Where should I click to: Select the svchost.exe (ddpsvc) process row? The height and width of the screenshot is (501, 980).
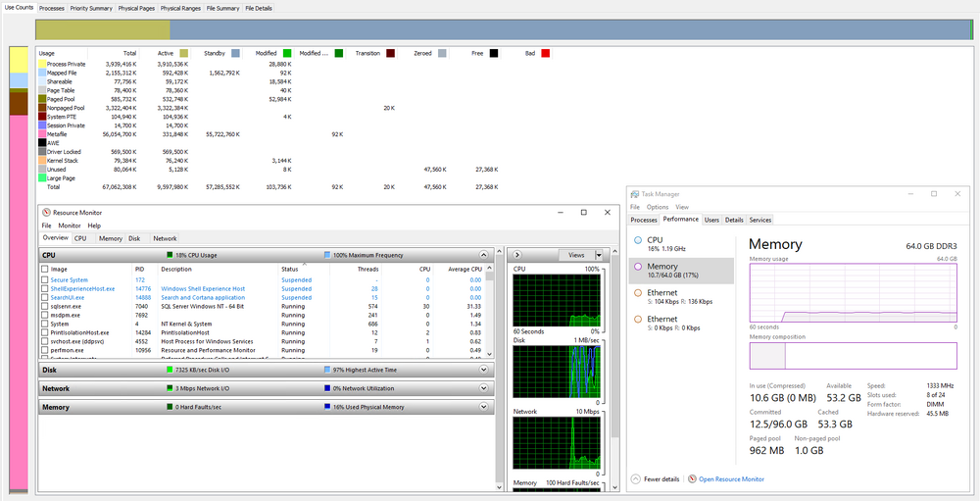point(263,341)
